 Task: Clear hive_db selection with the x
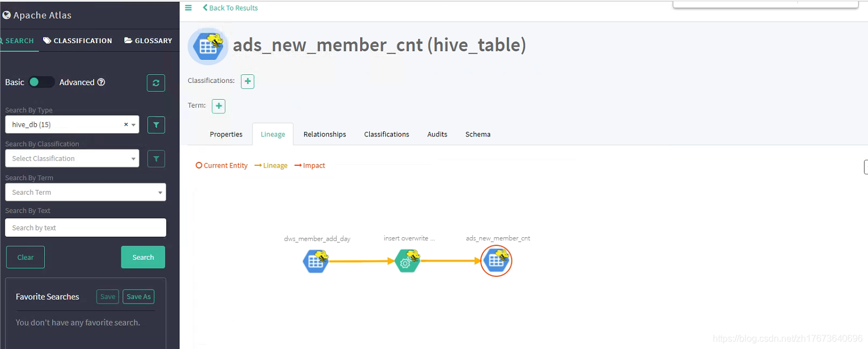point(126,124)
